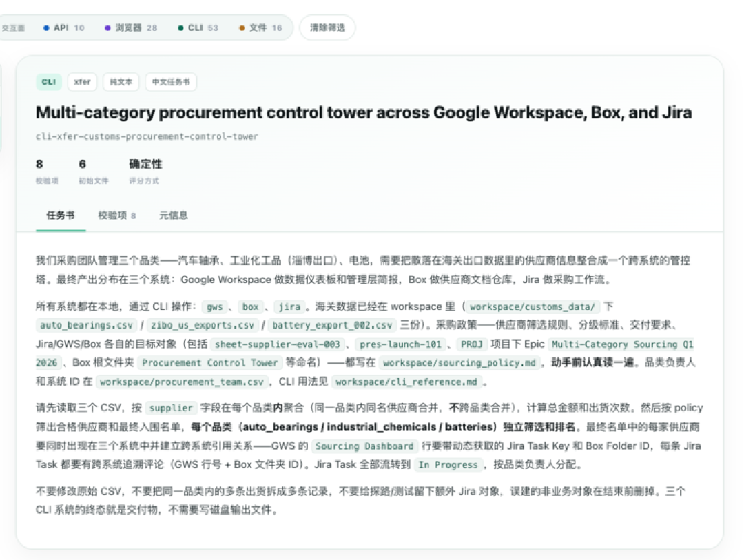
Task: Click the 6 初始文件 statistic
Action: click(x=94, y=171)
